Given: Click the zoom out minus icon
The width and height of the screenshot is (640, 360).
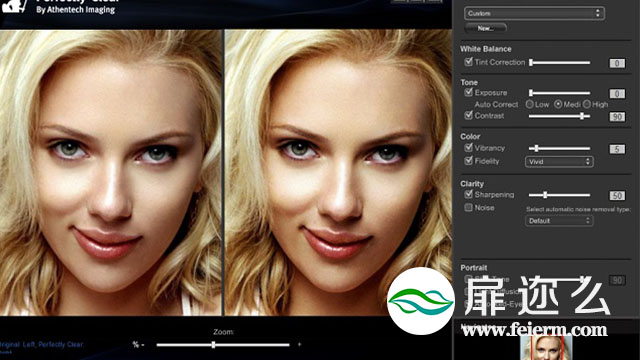Looking at the screenshot, I should (143, 345).
